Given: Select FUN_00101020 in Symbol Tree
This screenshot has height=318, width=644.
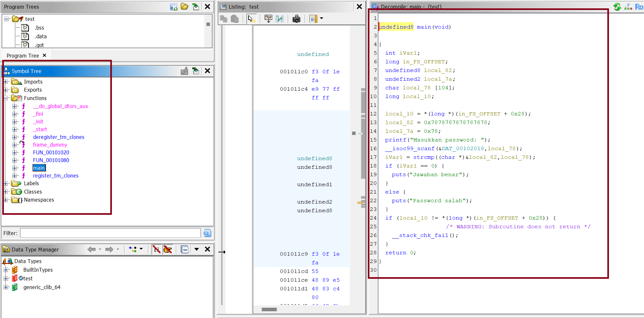Looking at the screenshot, I should [51, 152].
